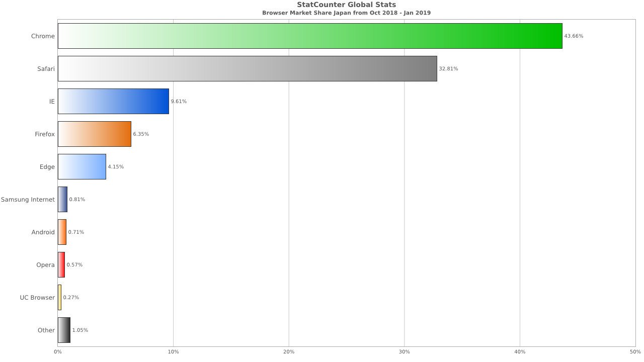644x362 pixels.
Task: Click the 0% x-axis tick label
Action: click(58, 351)
